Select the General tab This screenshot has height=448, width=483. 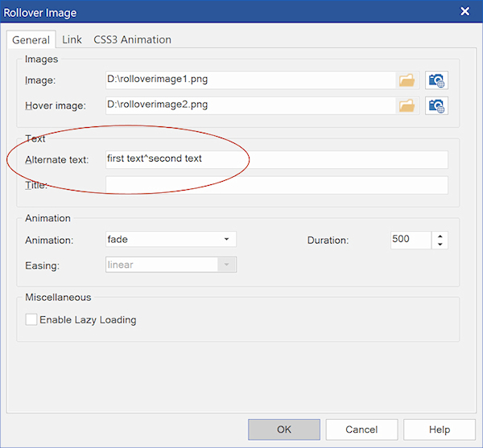pos(31,39)
